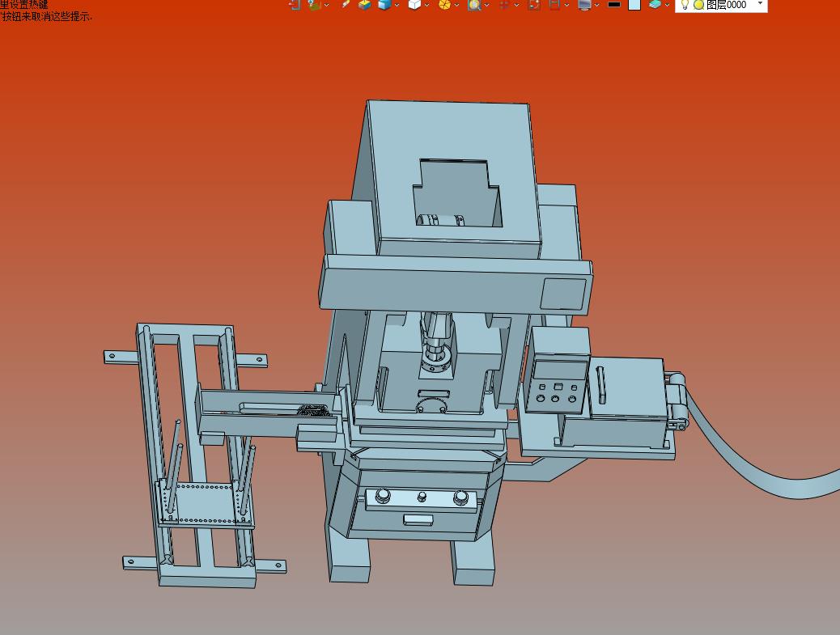
Task: Toggle the layer lightbulb visibility icon
Action: (x=685, y=5)
